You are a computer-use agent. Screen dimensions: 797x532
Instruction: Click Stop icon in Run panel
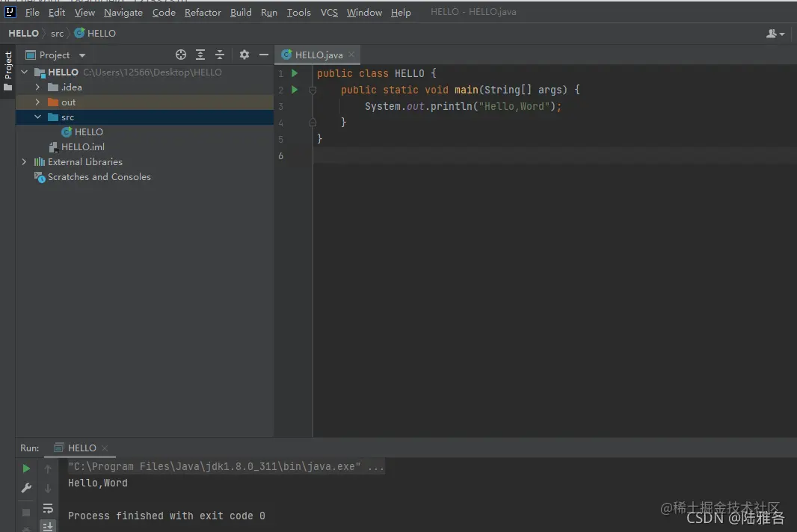[26, 512]
